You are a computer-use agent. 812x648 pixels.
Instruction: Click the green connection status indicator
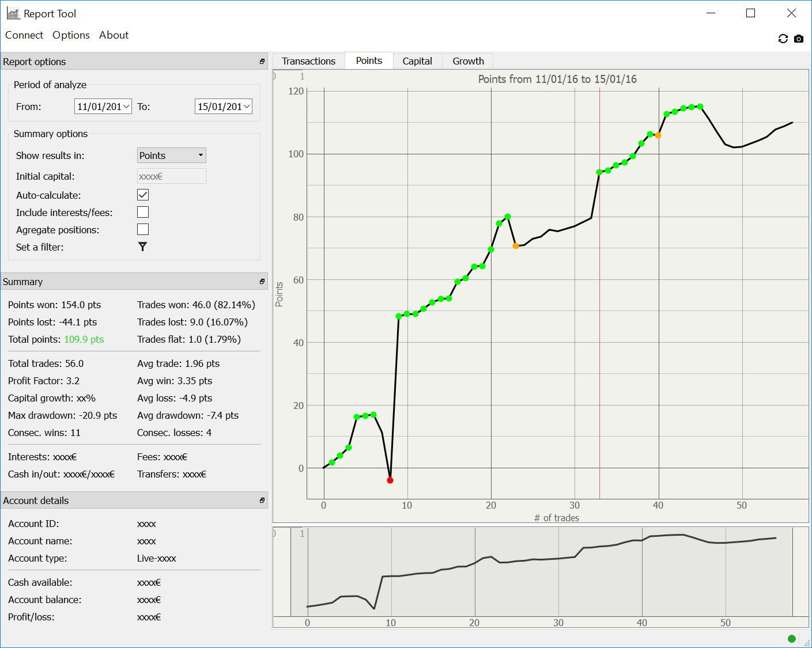[791, 638]
